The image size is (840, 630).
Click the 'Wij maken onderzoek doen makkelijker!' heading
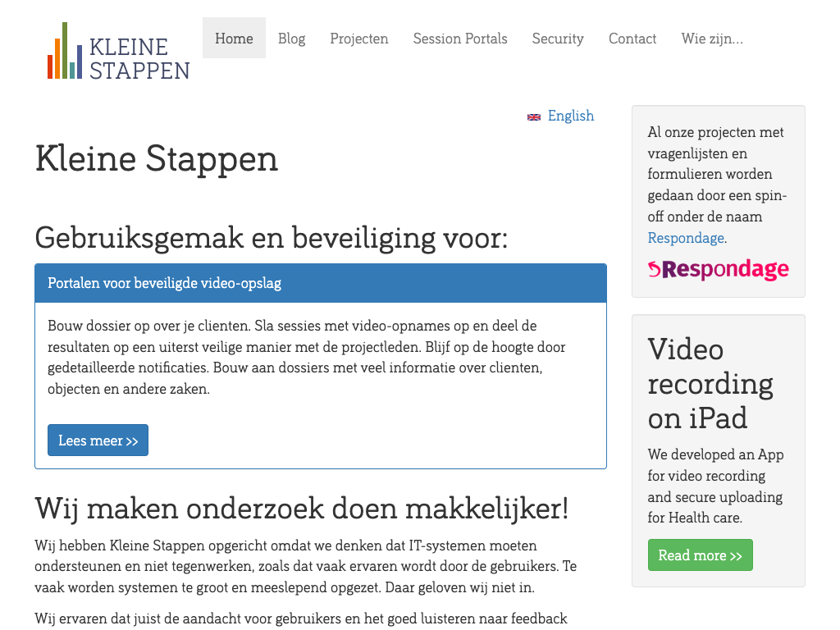[x=301, y=509]
